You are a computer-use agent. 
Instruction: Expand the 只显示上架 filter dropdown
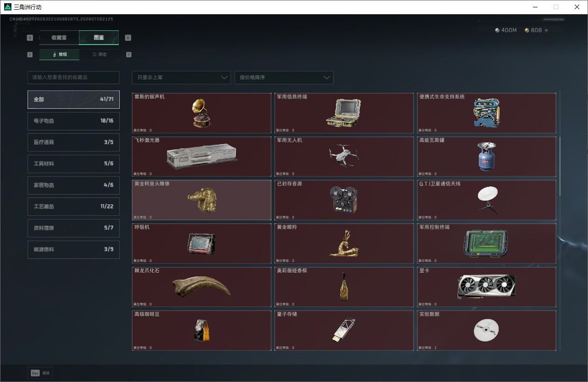pyautogui.click(x=181, y=78)
